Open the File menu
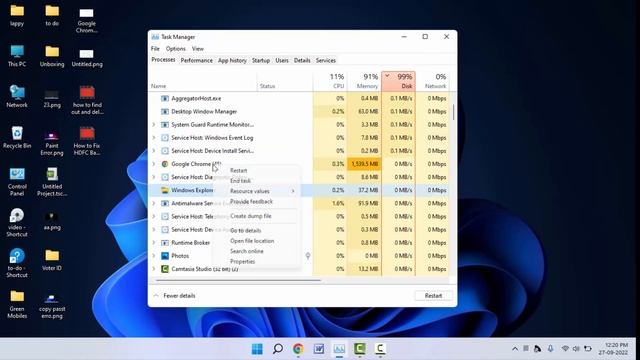The image size is (640, 360). tap(155, 49)
